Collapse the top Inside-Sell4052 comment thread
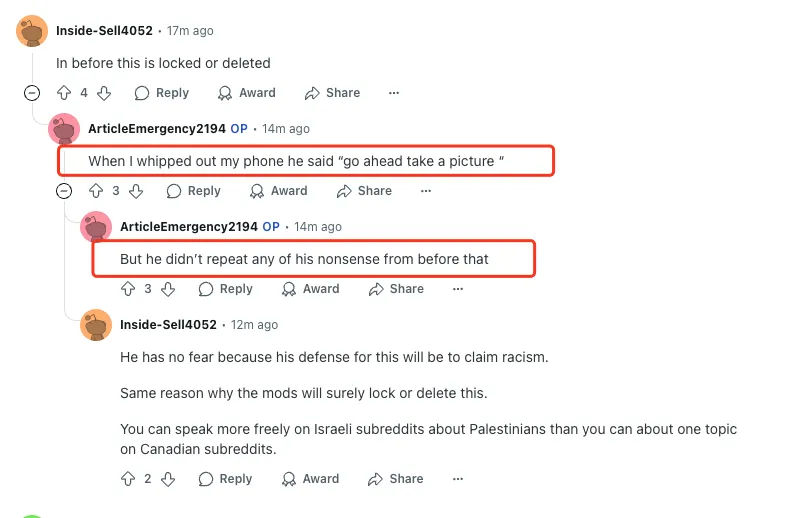This screenshot has width=792, height=518. pyautogui.click(x=32, y=93)
